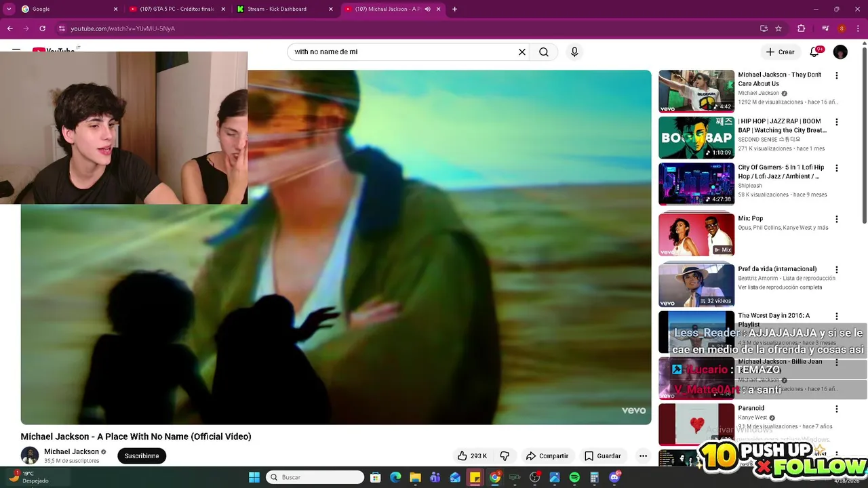Click the vevo watermark in video
Viewport: 868px width, 488px height.
[633, 410]
